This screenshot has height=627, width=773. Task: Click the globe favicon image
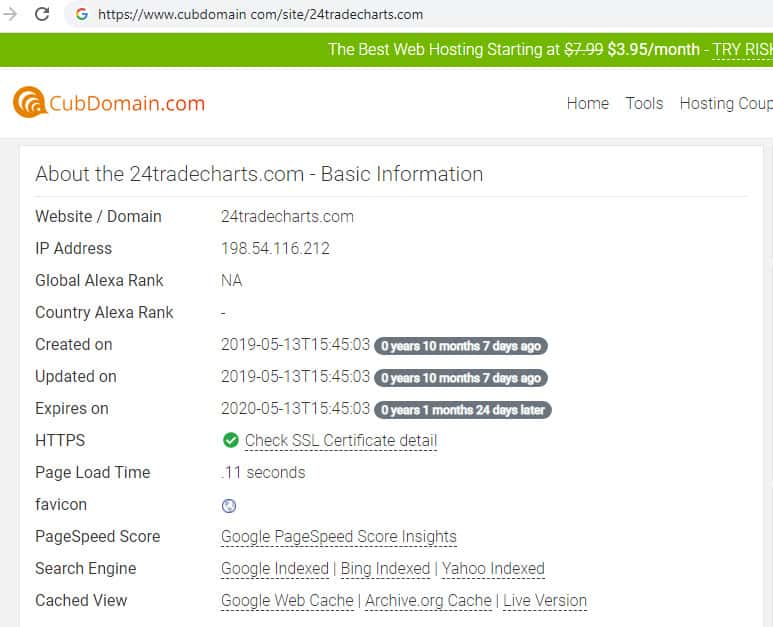pos(229,505)
